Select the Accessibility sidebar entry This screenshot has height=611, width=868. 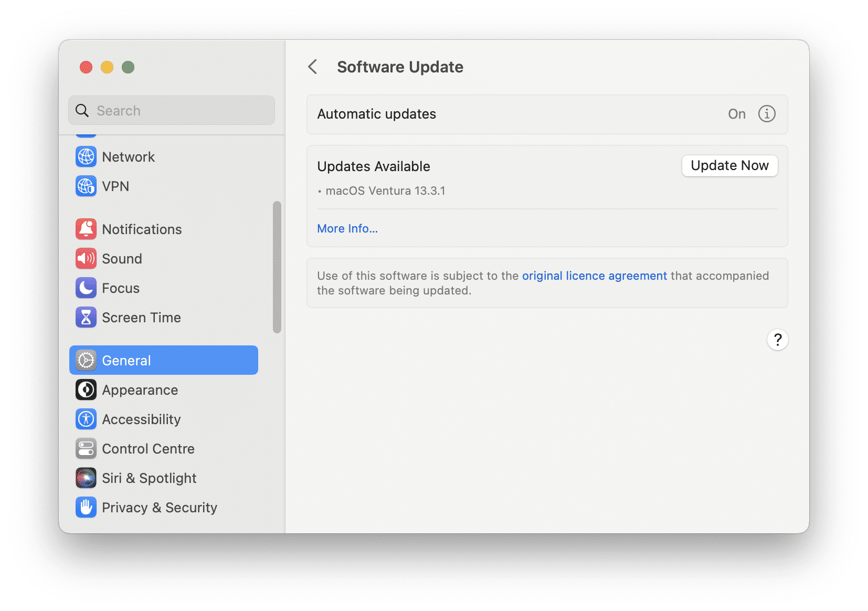86,419
